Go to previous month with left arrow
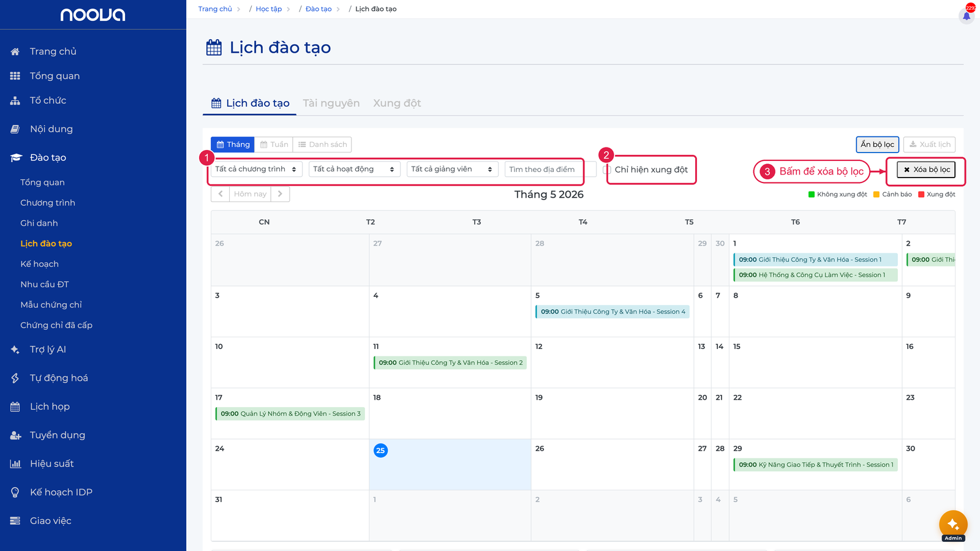980x551 pixels. [221, 194]
